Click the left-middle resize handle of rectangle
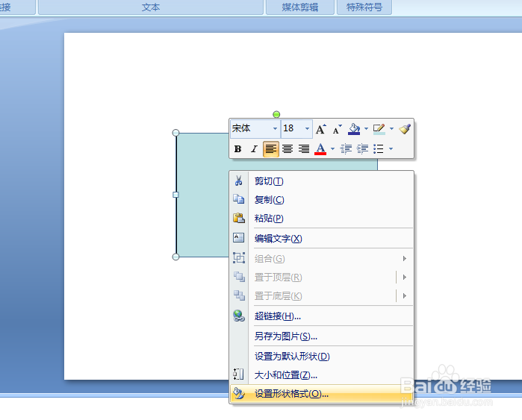The height and width of the screenshot is (420, 522). point(175,195)
